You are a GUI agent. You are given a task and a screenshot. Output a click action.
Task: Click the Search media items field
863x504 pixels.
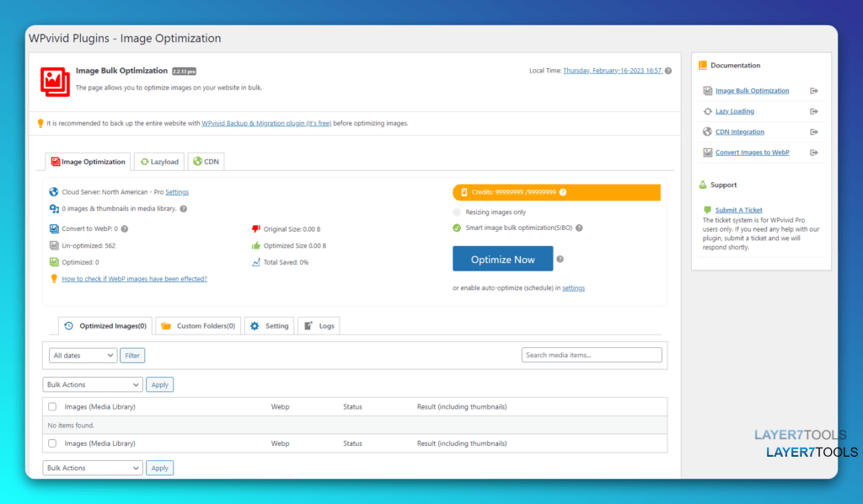[x=592, y=355]
